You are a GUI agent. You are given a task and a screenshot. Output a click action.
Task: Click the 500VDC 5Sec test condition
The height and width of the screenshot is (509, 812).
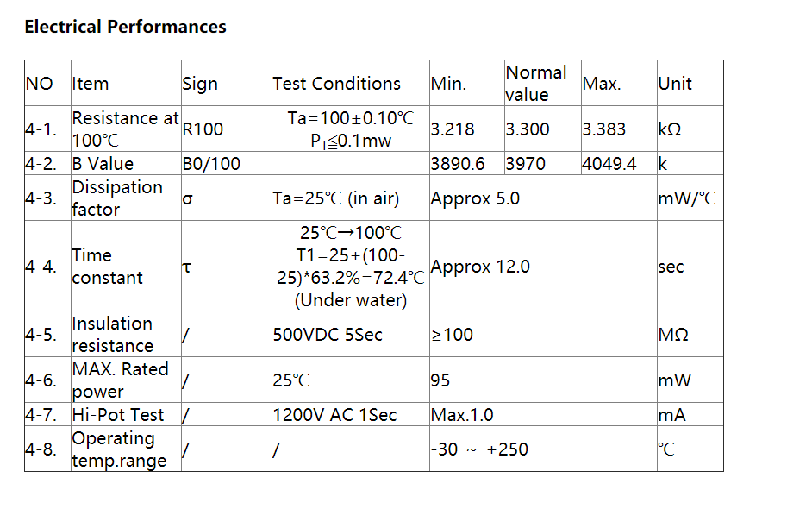coord(328,335)
